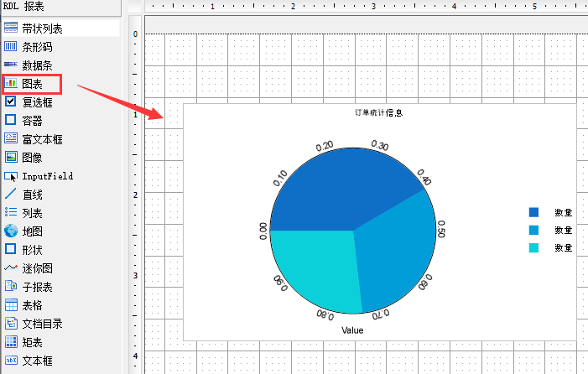The width and height of the screenshot is (588, 374).
Task: Click the dark blue legend swatch
Action: point(533,212)
